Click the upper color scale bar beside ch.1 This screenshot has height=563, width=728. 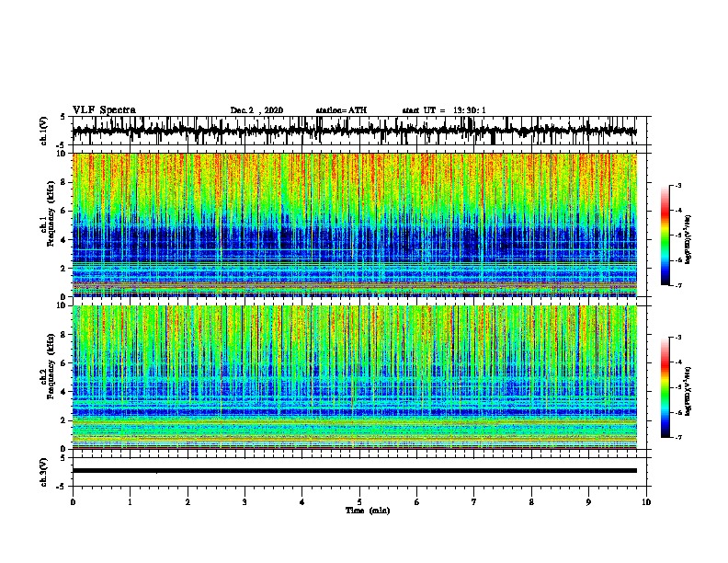pyautogui.click(x=665, y=236)
